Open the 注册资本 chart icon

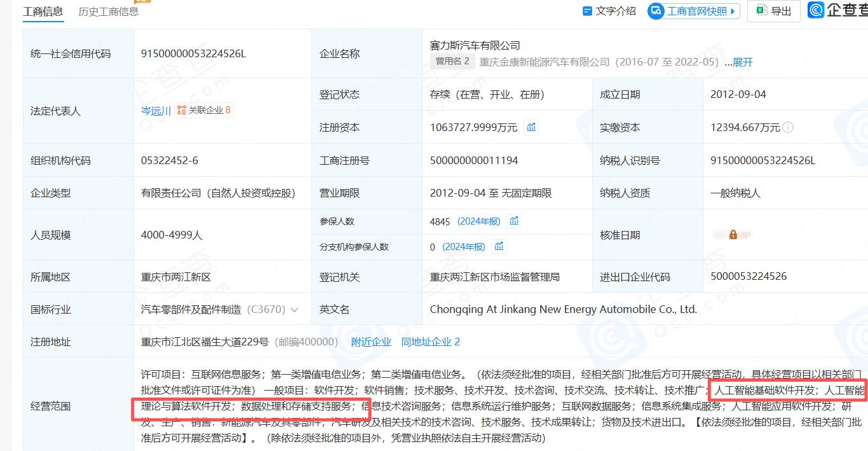tap(531, 127)
